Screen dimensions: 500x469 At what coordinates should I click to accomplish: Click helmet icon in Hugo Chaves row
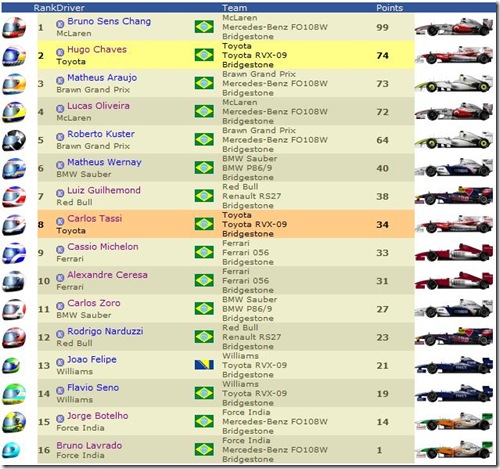[14, 56]
